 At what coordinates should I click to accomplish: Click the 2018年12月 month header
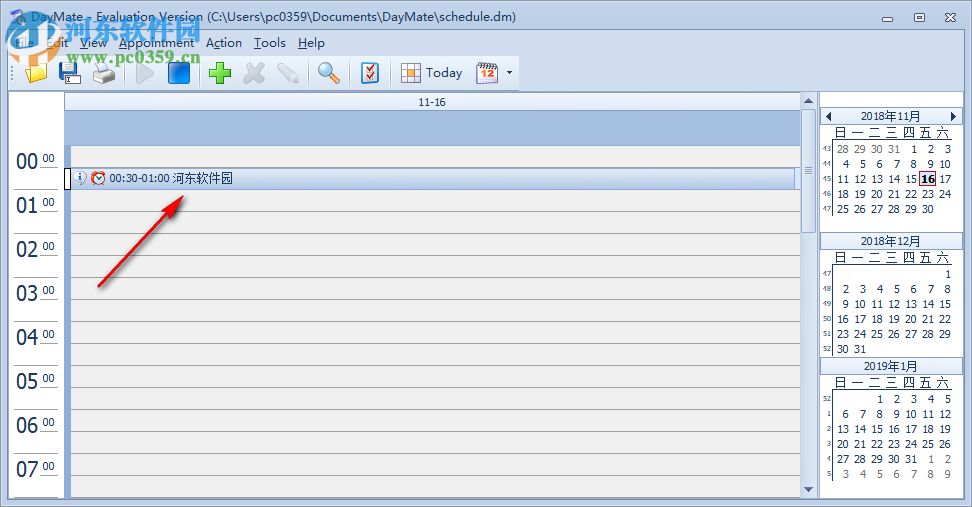click(x=890, y=241)
